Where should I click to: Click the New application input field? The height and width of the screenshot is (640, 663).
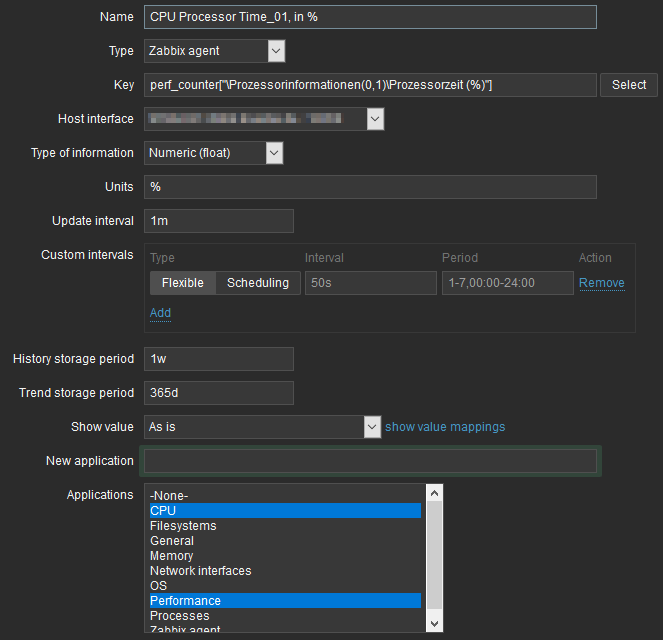[x=370, y=461]
